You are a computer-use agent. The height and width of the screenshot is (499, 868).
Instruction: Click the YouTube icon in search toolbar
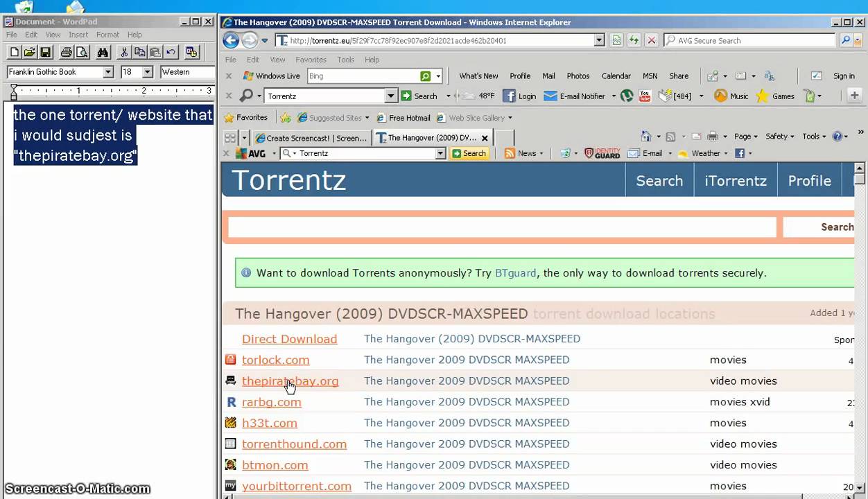tap(645, 96)
